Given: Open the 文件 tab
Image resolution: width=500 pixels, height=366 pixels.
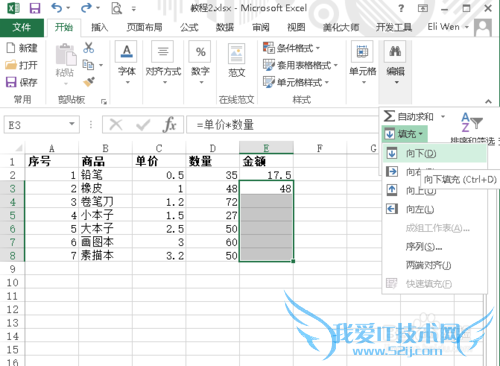Looking at the screenshot, I should (22, 27).
